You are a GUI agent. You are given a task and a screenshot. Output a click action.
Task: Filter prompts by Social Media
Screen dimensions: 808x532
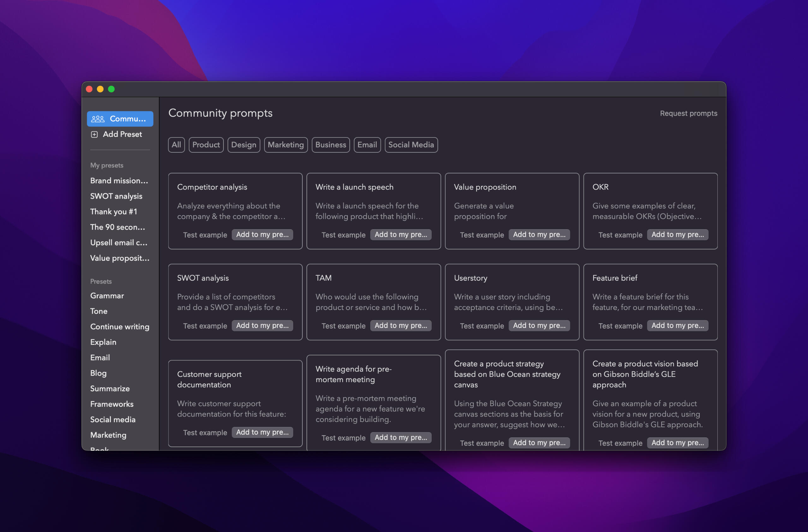point(411,145)
